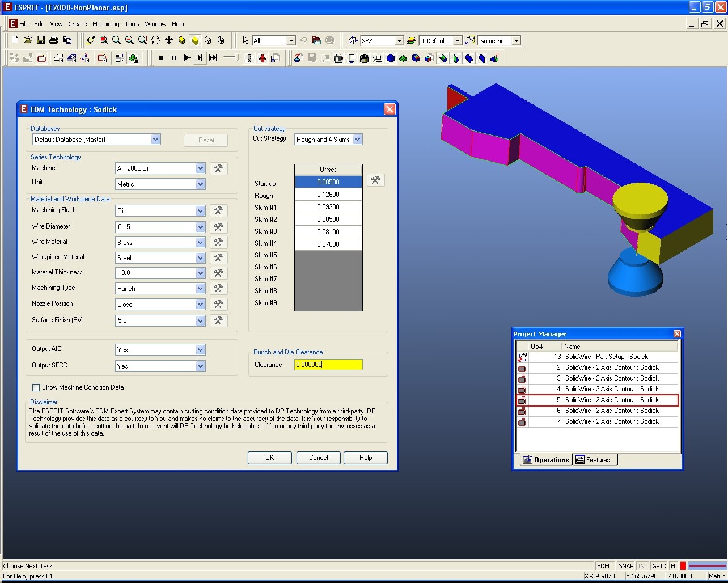Select operation 5 row in Project Manager
Image resolution: width=728 pixels, height=583 pixels.
597,400
